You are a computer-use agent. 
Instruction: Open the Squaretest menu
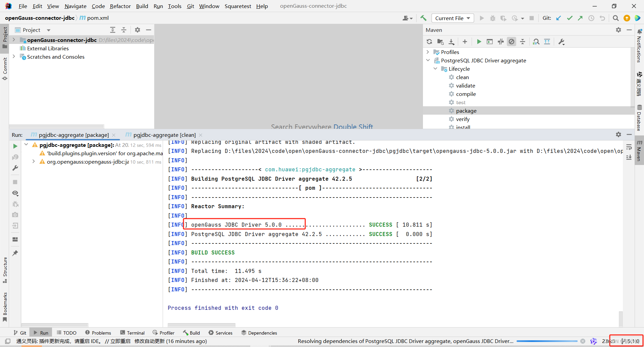[x=238, y=6]
